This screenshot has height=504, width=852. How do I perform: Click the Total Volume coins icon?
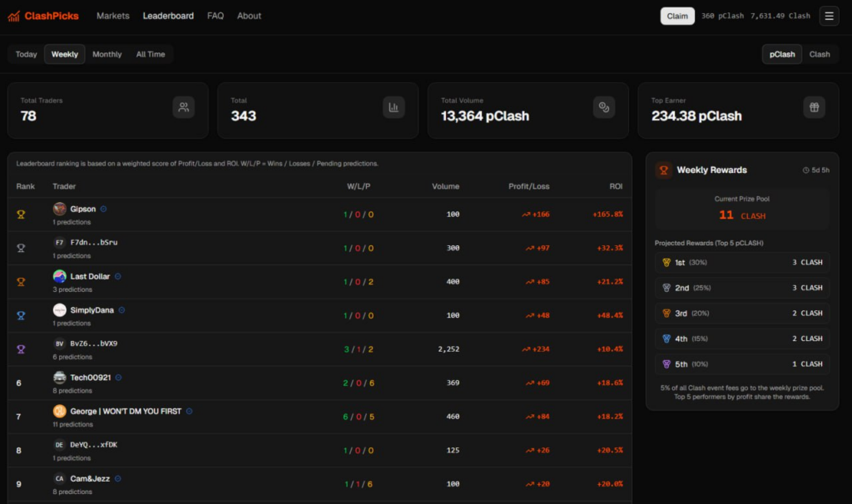coord(604,106)
